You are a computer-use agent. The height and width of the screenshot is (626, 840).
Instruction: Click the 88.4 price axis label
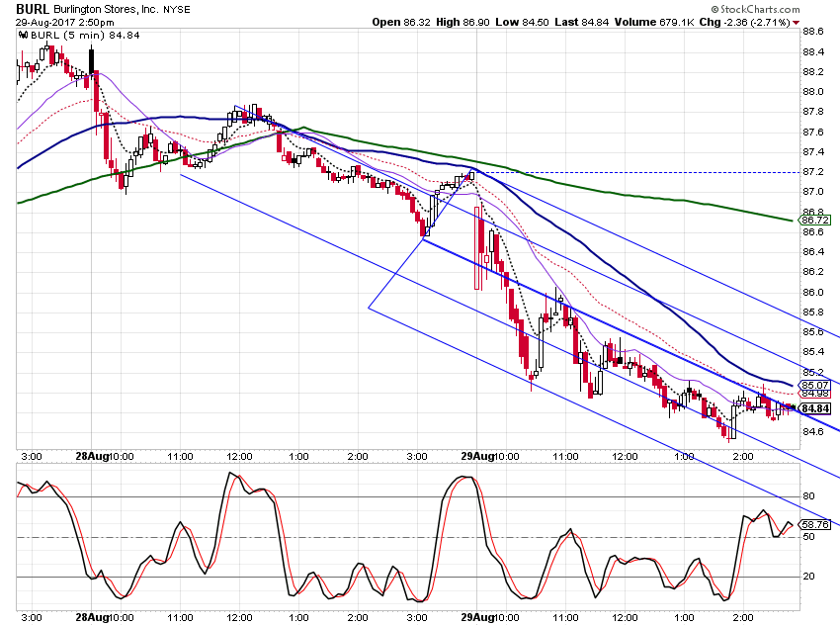(813, 52)
